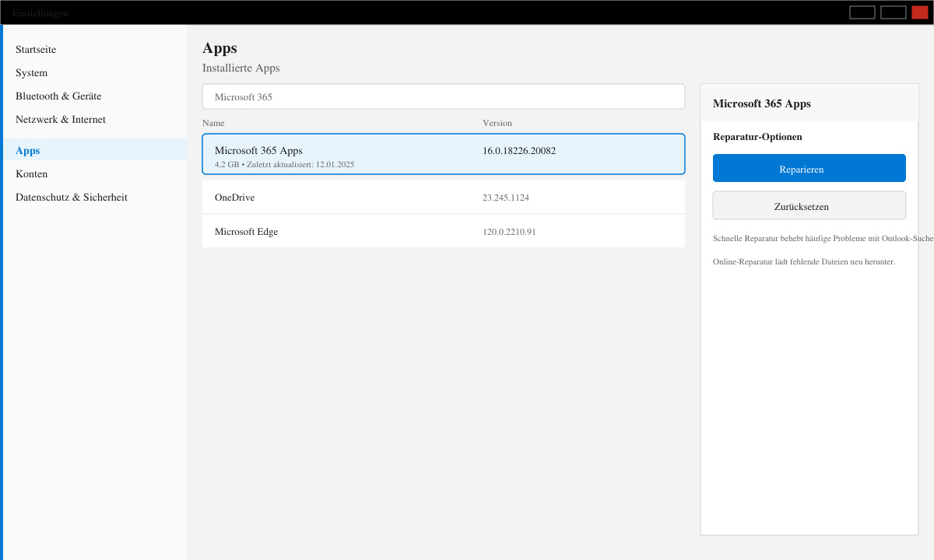This screenshot has height=560, width=934.
Task: Select Netzwerk & Internet in the sidebar
Action: pos(61,120)
